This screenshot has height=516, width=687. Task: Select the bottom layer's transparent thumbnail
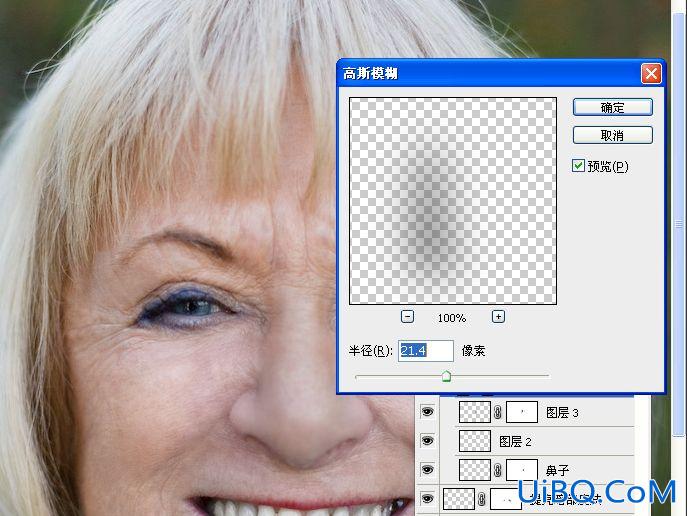coord(459,498)
